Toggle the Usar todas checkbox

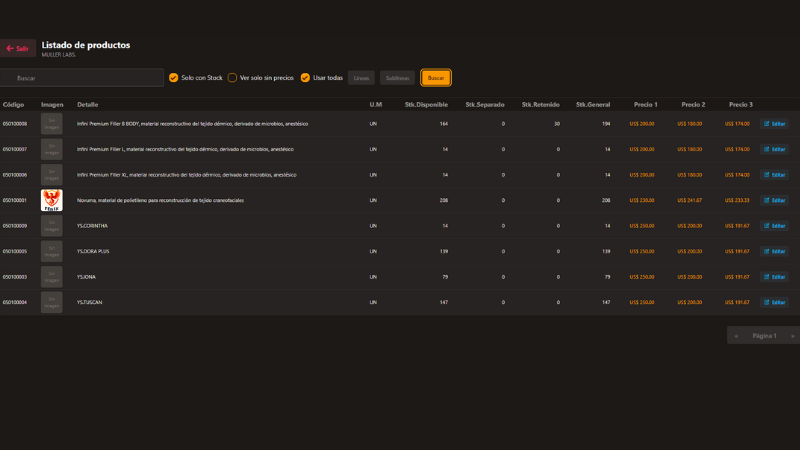tap(306, 78)
